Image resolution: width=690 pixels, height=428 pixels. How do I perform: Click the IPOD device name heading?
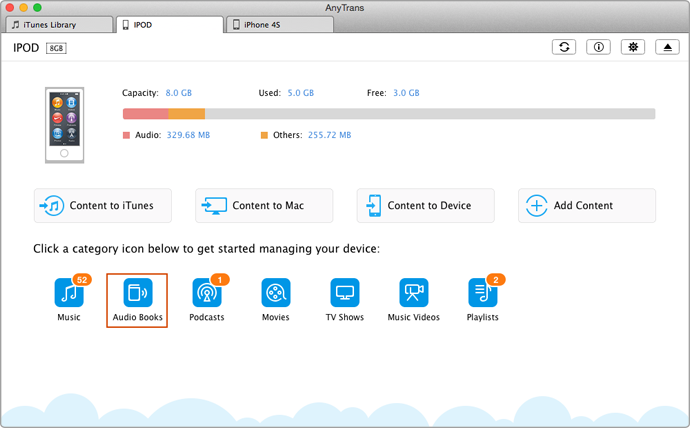coord(26,48)
